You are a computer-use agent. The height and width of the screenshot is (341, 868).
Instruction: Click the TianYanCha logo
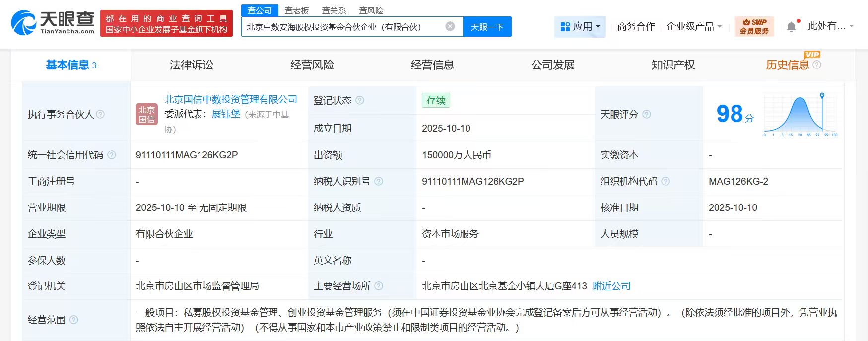[x=53, y=23]
